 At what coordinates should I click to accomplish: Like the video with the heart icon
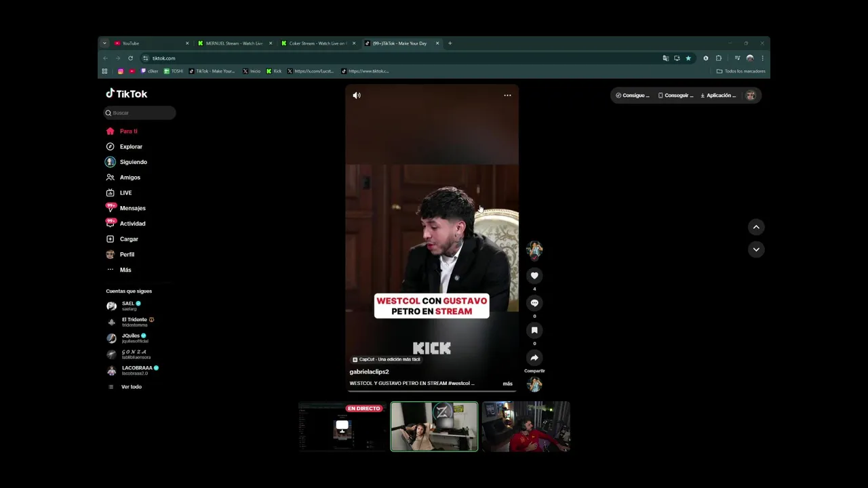[534, 276]
